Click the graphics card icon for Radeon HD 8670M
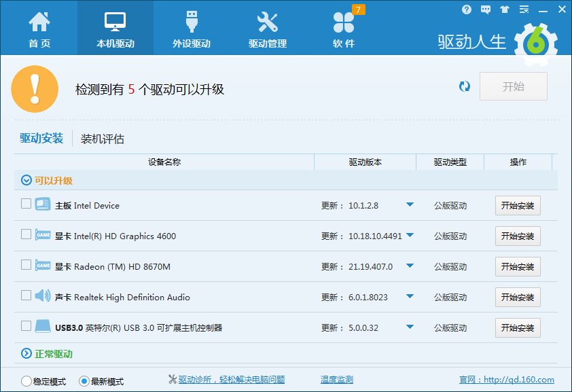Screen dimensions: 572x392 pyautogui.click(x=43, y=265)
